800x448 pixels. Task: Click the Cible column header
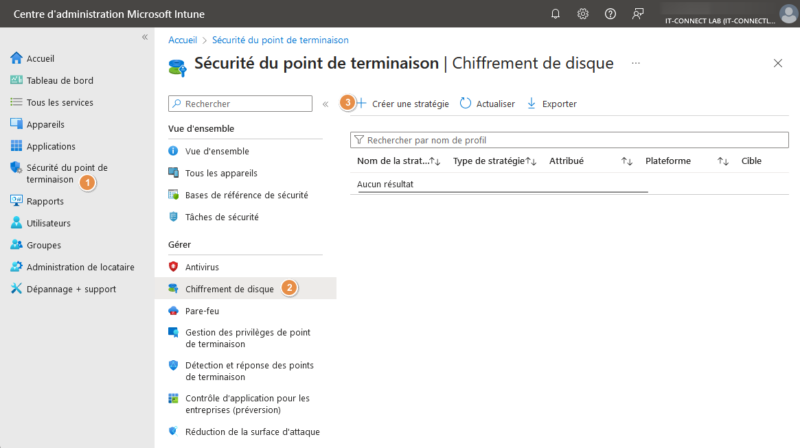(751, 161)
